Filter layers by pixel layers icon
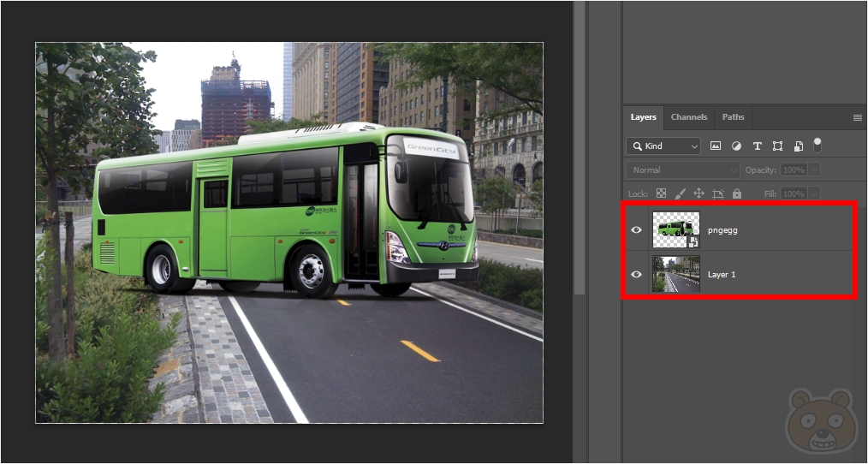 click(716, 146)
